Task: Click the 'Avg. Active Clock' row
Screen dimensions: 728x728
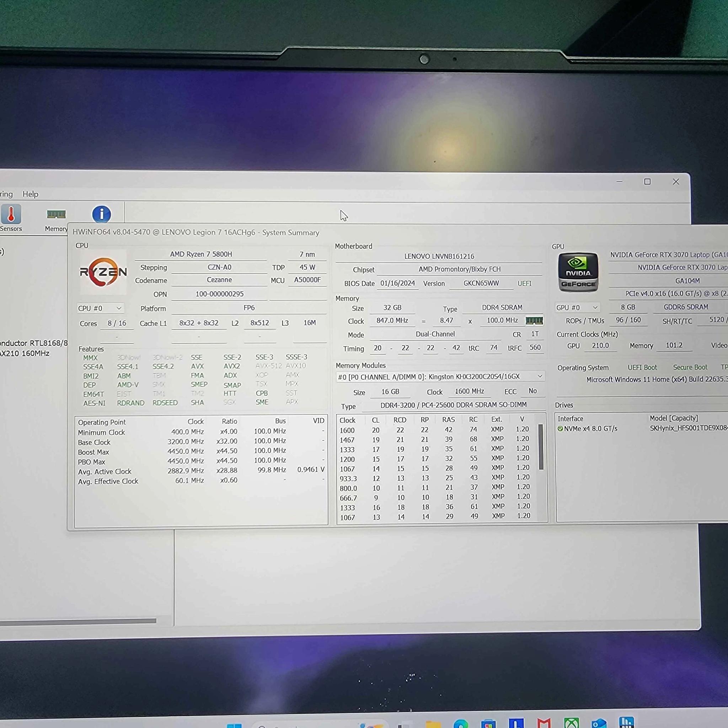Action: tap(201, 471)
